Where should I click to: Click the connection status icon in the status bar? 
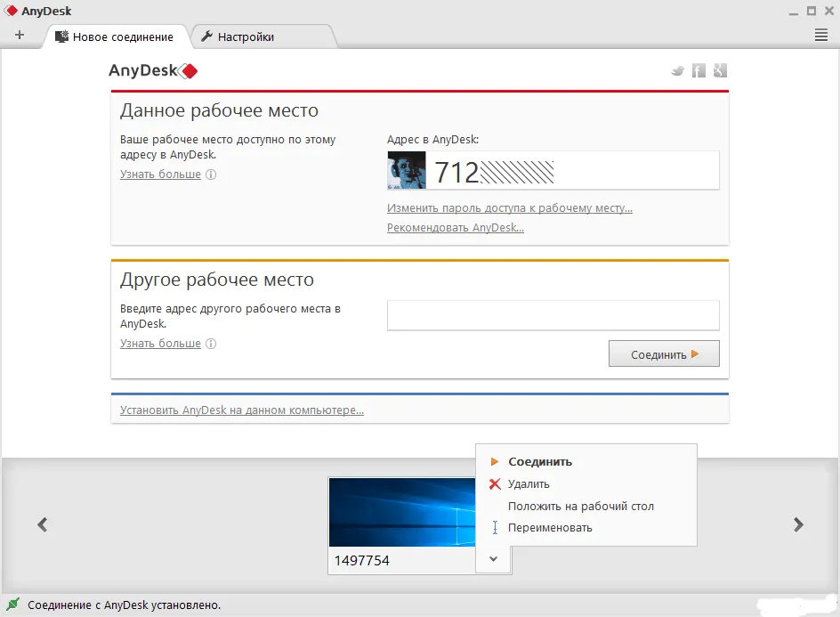click(13, 605)
